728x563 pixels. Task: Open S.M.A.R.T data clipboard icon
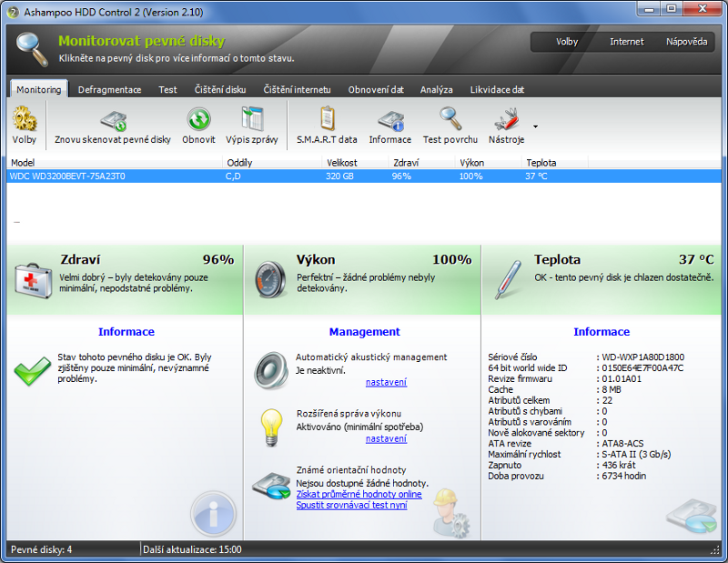pos(327,119)
